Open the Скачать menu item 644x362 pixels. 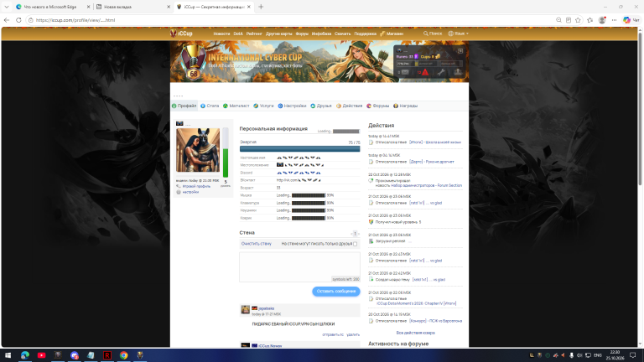point(342,34)
